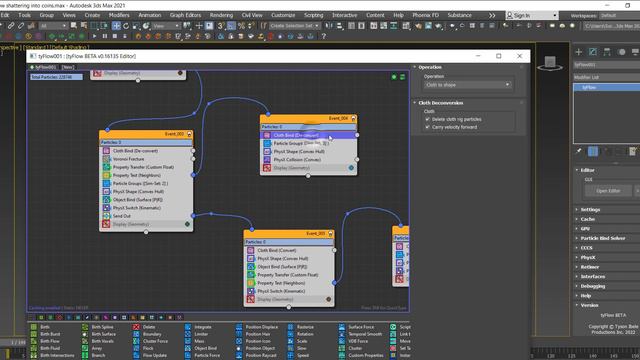Image resolution: width=640 pixels, height=360 pixels.
Task: Click the pin stack icon below modifier list
Action: pyautogui.click(x=579, y=151)
